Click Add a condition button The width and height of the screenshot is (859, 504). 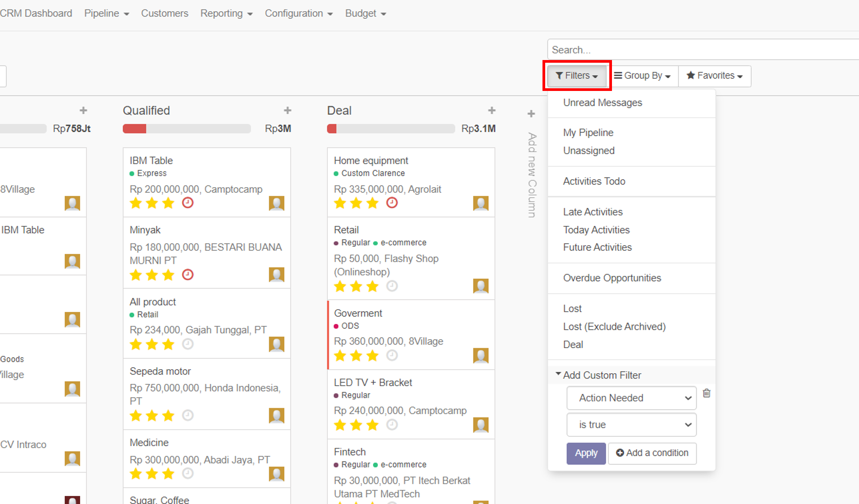tap(652, 453)
